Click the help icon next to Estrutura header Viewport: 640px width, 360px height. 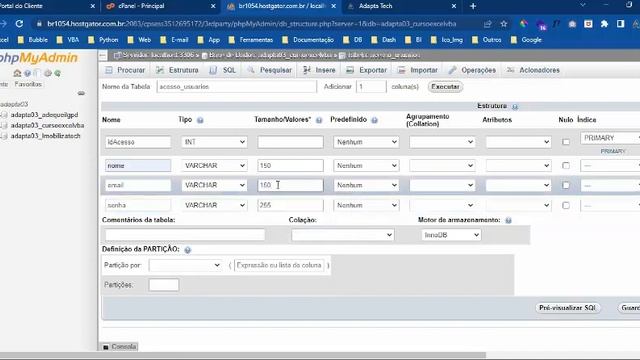coord(515,107)
